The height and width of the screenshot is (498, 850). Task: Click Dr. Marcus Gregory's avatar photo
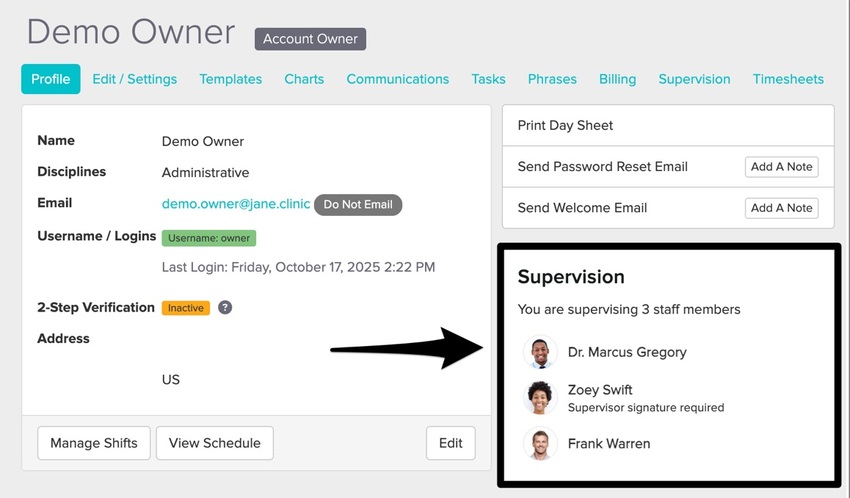point(540,352)
